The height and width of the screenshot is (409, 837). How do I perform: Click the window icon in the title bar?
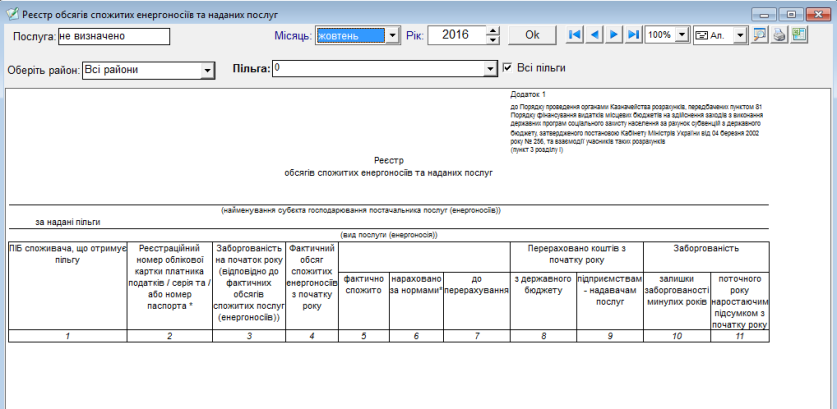10,10
